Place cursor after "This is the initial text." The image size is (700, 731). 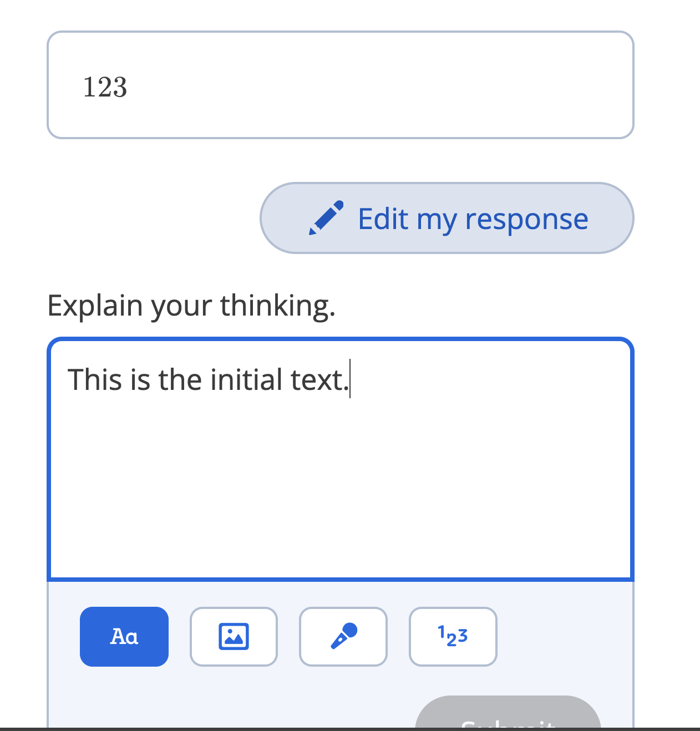click(349, 380)
